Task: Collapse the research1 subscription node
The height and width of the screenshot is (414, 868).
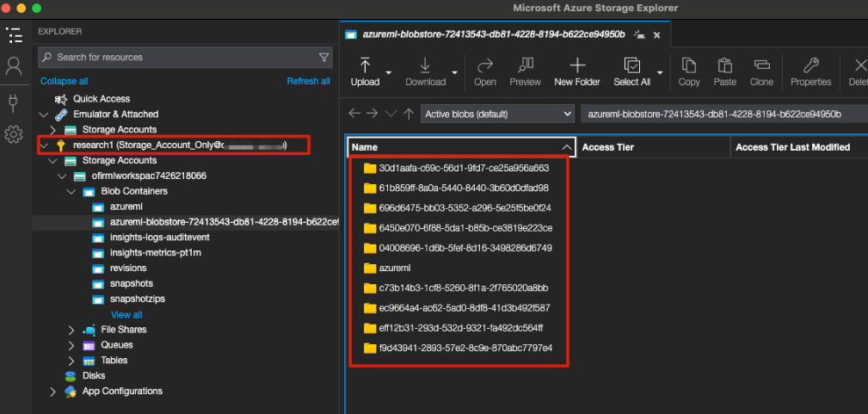Action: click(x=44, y=145)
